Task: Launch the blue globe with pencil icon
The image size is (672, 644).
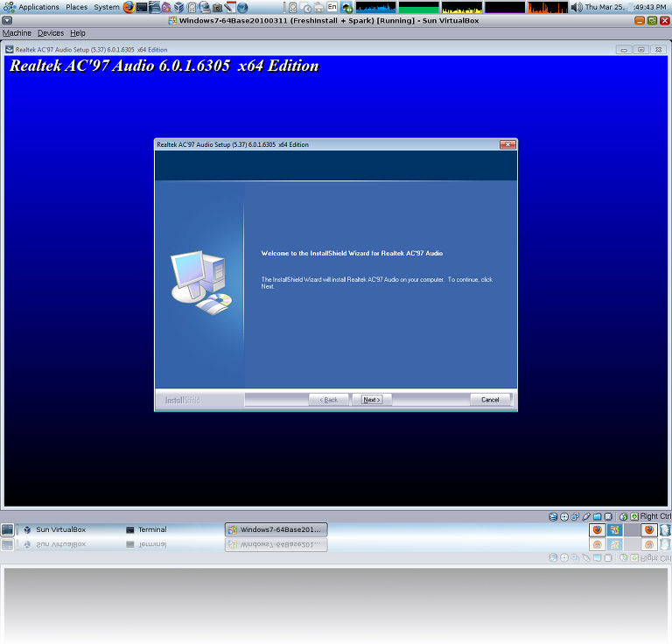Action: coord(242,7)
